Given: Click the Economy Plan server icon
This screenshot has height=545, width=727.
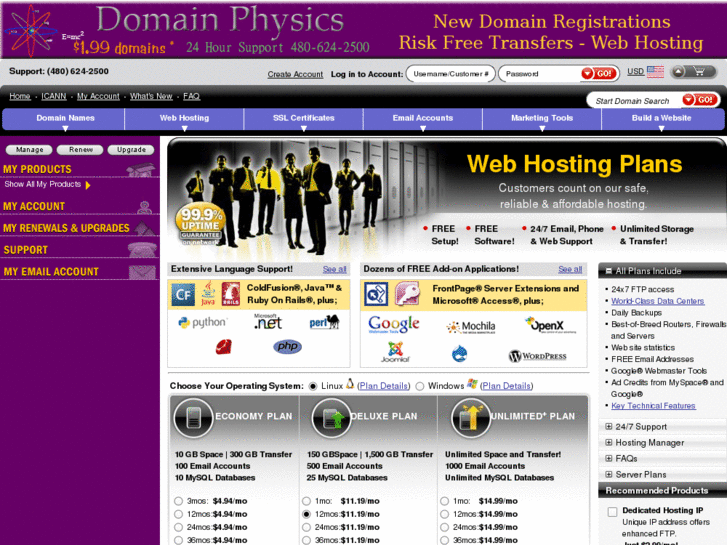Looking at the screenshot, I should pos(193,418).
